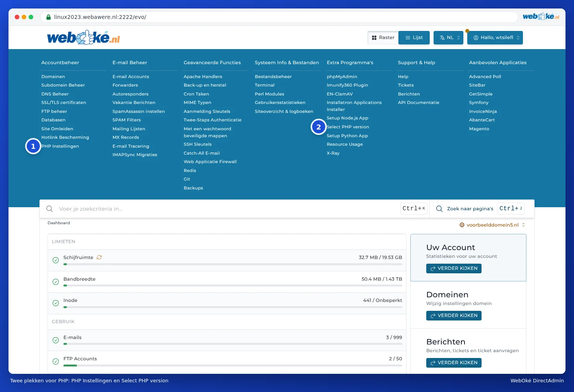Switch to Raster grid view
The width and height of the screenshot is (574, 392).
click(x=383, y=38)
